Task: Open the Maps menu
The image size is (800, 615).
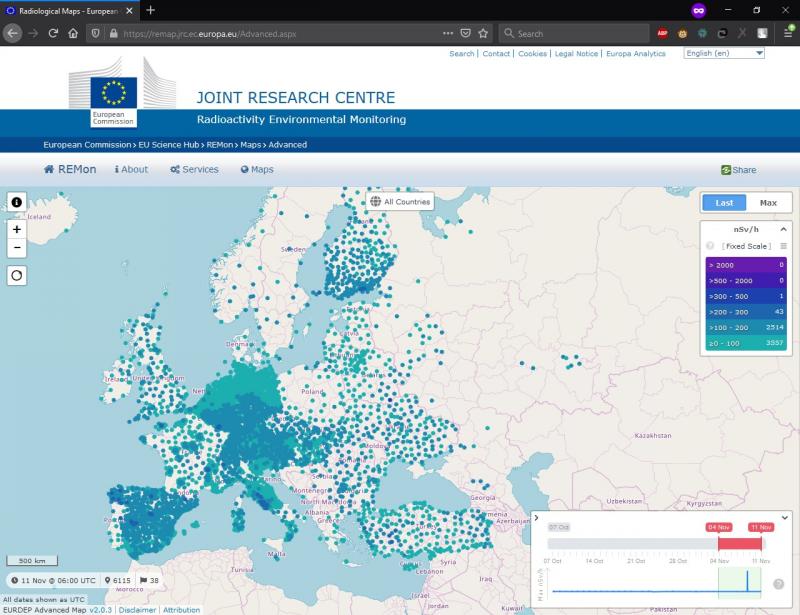Action: 257,169
